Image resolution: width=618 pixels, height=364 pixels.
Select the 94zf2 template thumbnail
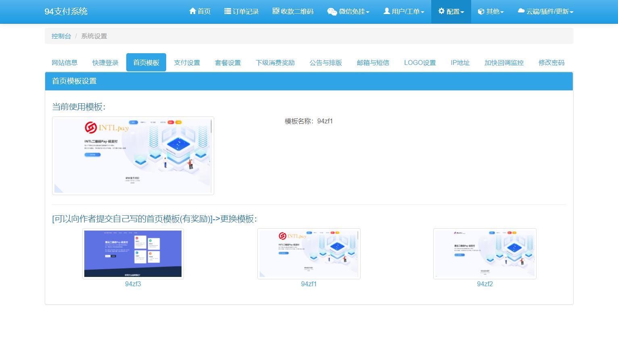click(484, 254)
